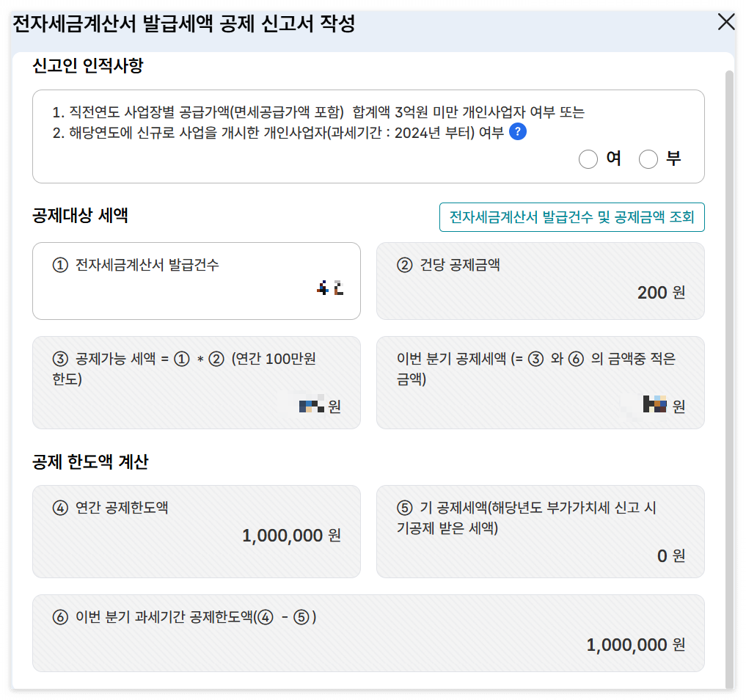Select the 이번 분기 공제세액 field
This screenshot has height=700, width=746.
coord(540,382)
